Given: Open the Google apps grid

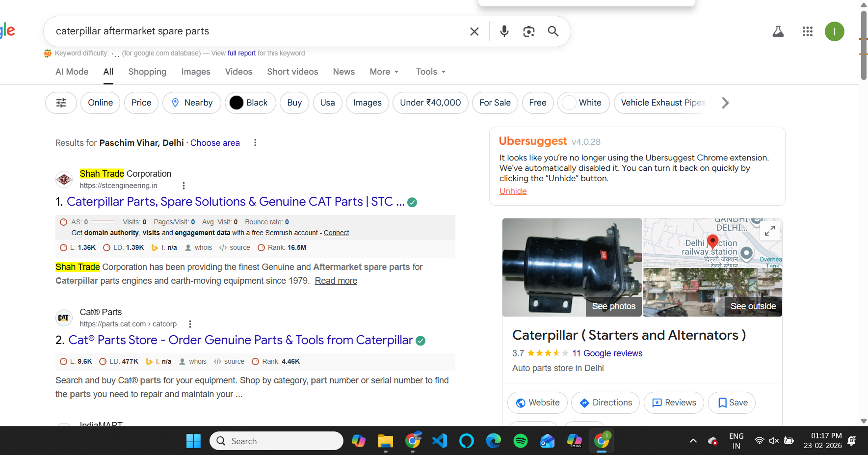Looking at the screenshot, I should point(807,31).
